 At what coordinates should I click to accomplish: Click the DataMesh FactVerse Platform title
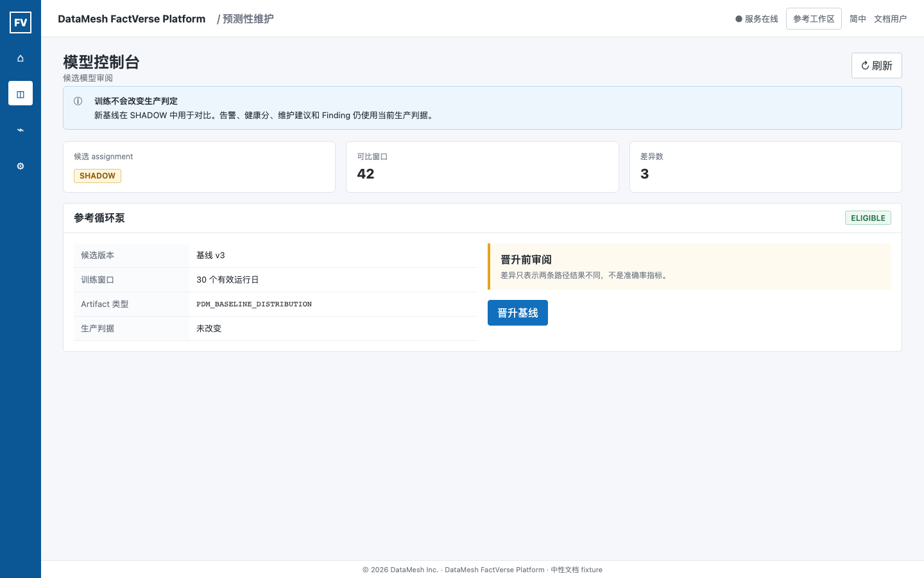(132, 19)
